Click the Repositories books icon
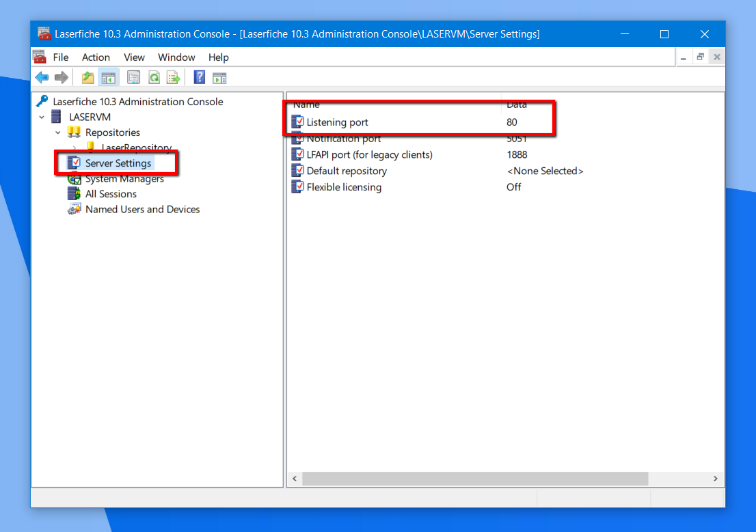This screenshot has height=532, width=756. pyautogui.click(x=74, y=132)
